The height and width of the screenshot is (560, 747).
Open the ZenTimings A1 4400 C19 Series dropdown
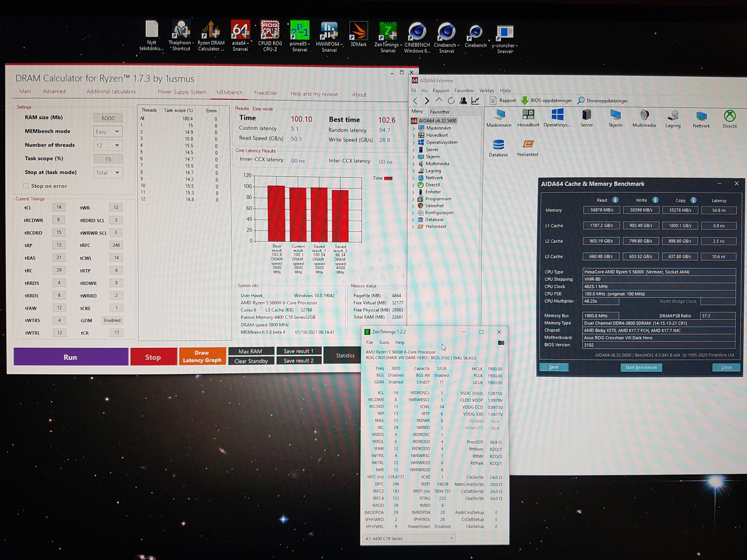pos(409,538)
